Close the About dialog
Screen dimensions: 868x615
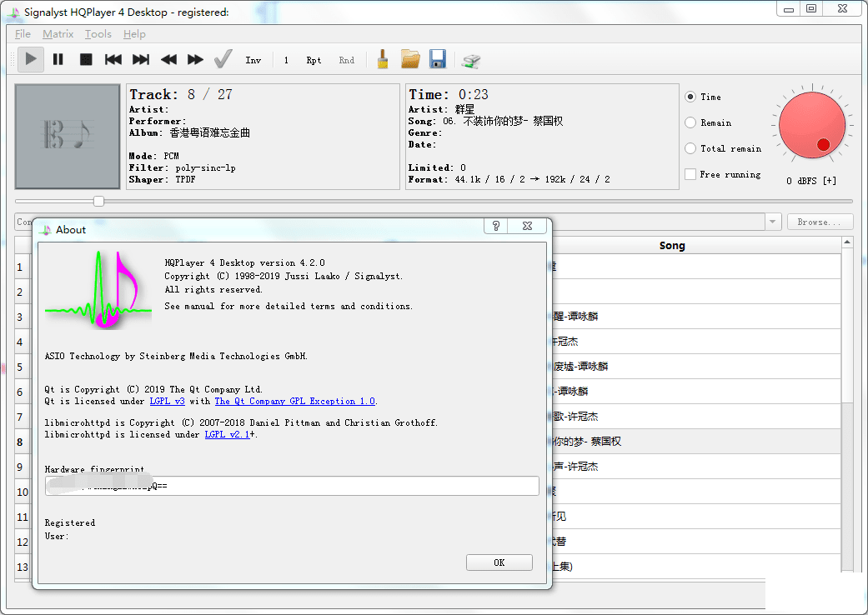528,226
